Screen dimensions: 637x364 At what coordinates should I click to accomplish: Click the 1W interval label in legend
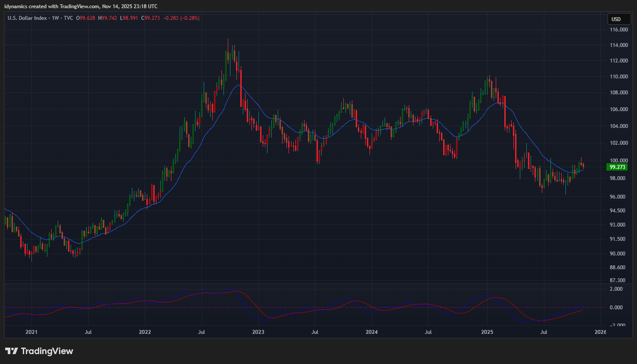pyautogui.click(x=55, y=18)
